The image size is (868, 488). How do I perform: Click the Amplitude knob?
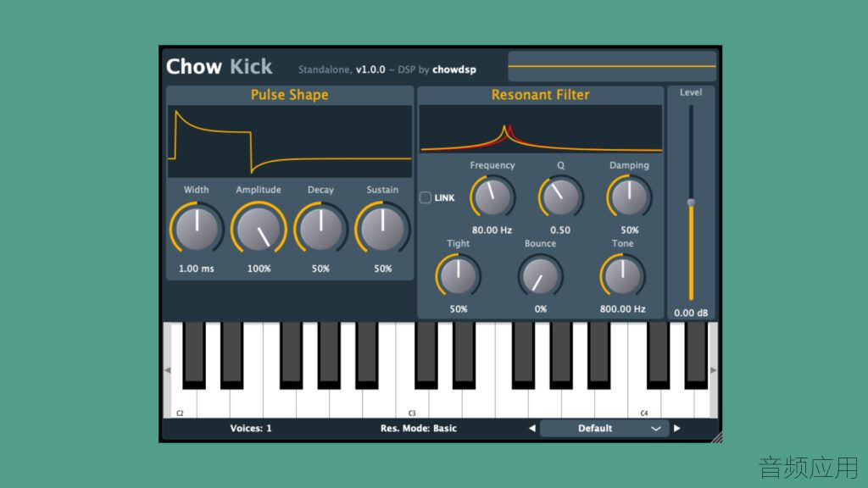(259, 229)
